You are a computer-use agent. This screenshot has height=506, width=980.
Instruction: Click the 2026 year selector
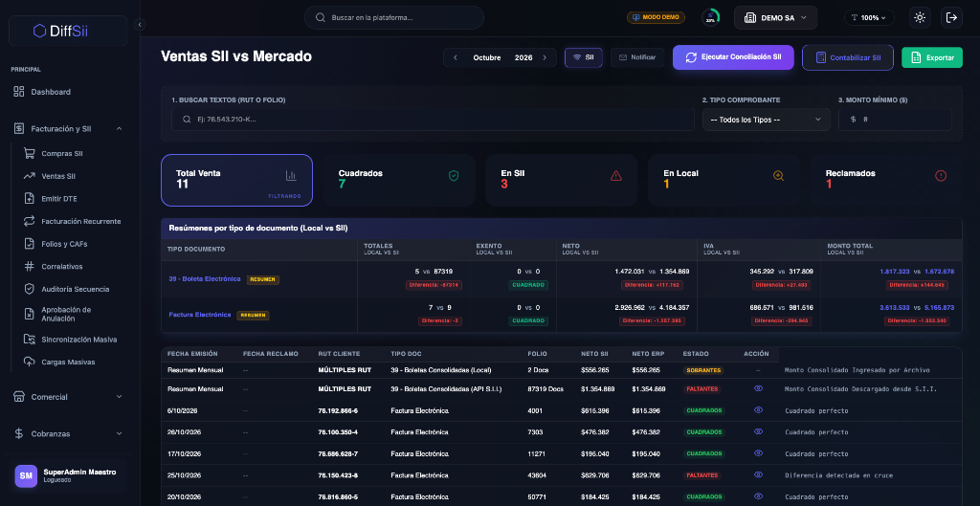[x=523, y=57]
